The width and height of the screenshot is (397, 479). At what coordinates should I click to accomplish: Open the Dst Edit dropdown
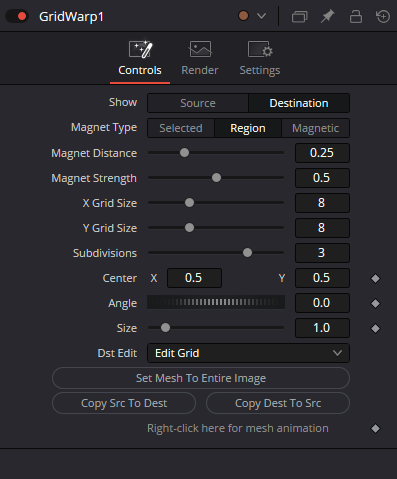(x=248, y=353)
